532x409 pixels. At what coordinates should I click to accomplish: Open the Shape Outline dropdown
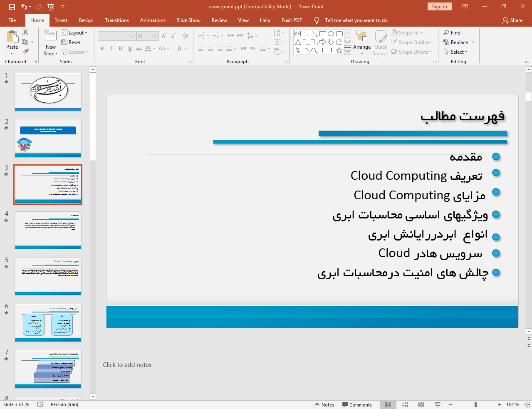click(x=412, y=42)
